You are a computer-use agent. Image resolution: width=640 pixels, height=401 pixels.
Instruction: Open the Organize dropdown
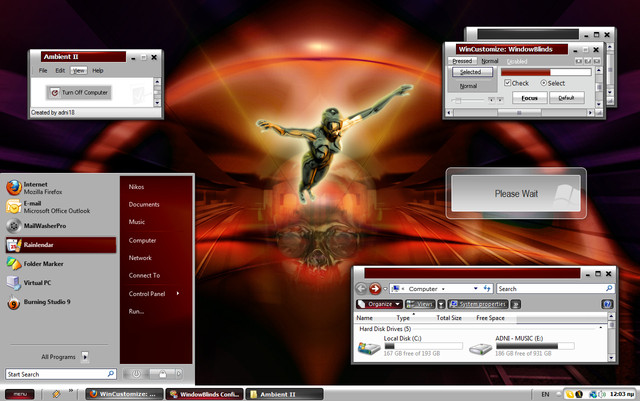(x=379, y=304)
